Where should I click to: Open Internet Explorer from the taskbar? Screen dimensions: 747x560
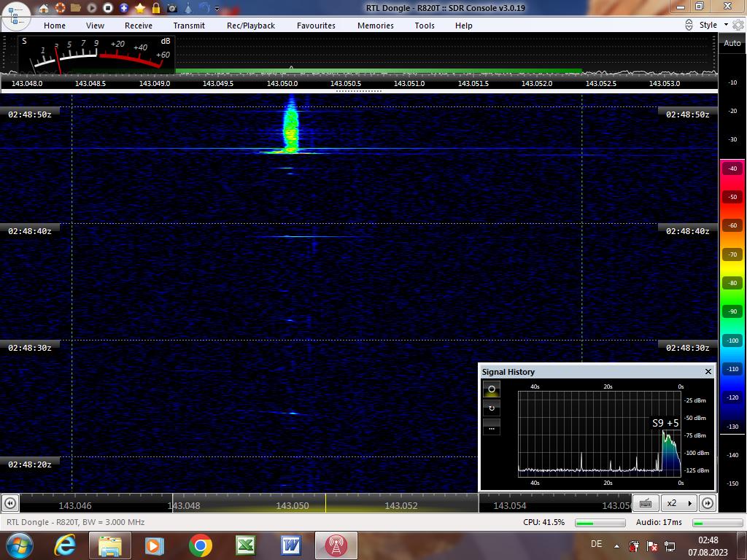(x=65, y=545)
